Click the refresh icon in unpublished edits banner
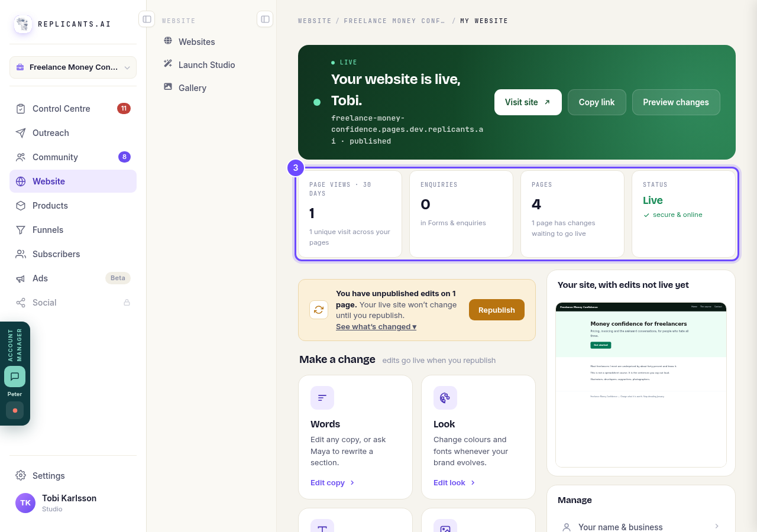 pyautogui.click(x=319, y=310)
